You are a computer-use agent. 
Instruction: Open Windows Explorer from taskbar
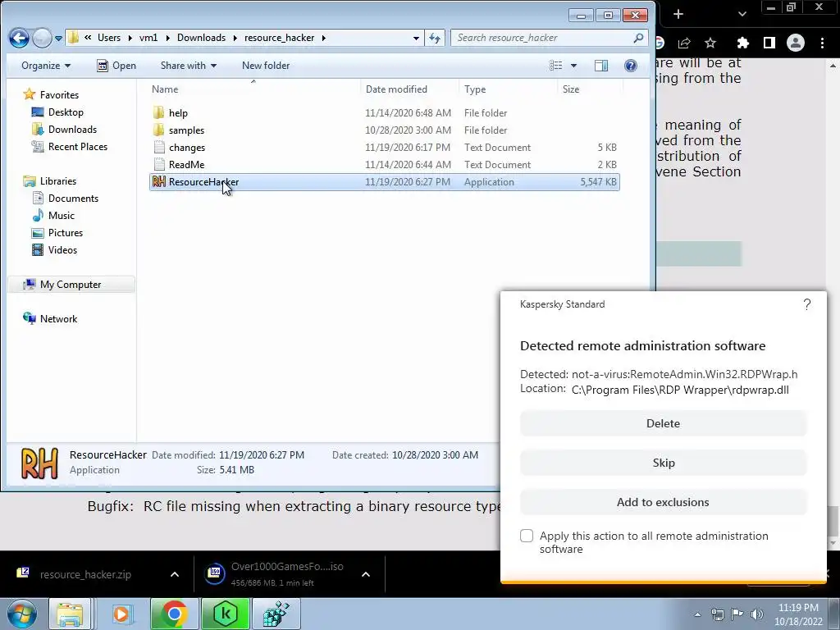coord(70,614)
